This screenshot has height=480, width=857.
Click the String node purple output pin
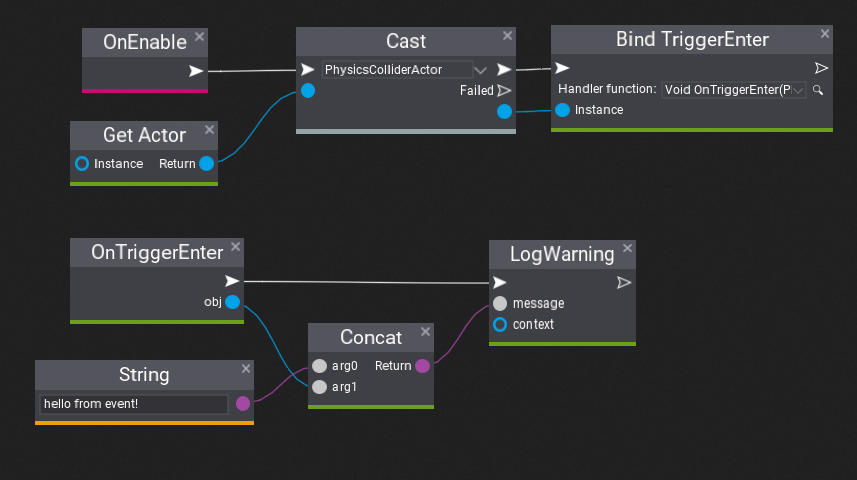(243, 403)
